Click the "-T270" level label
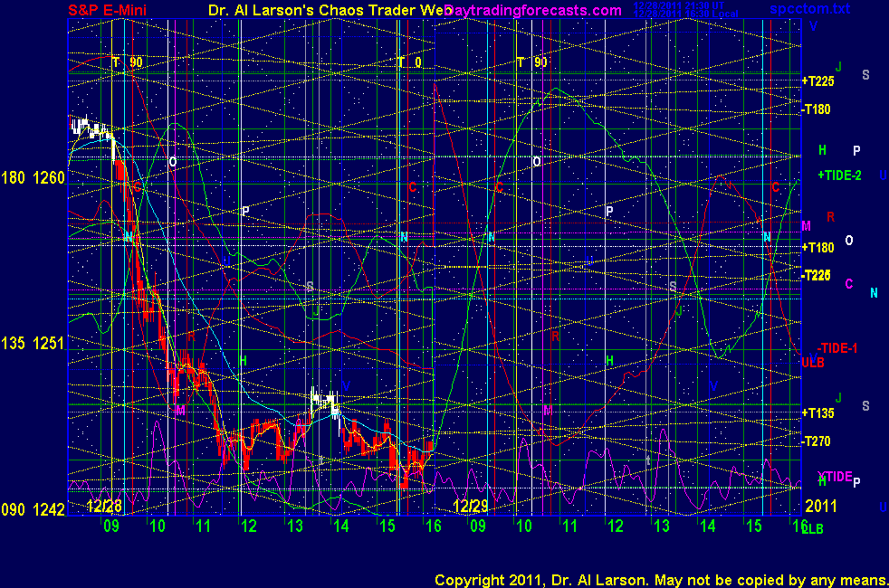 tap(817, 441)
